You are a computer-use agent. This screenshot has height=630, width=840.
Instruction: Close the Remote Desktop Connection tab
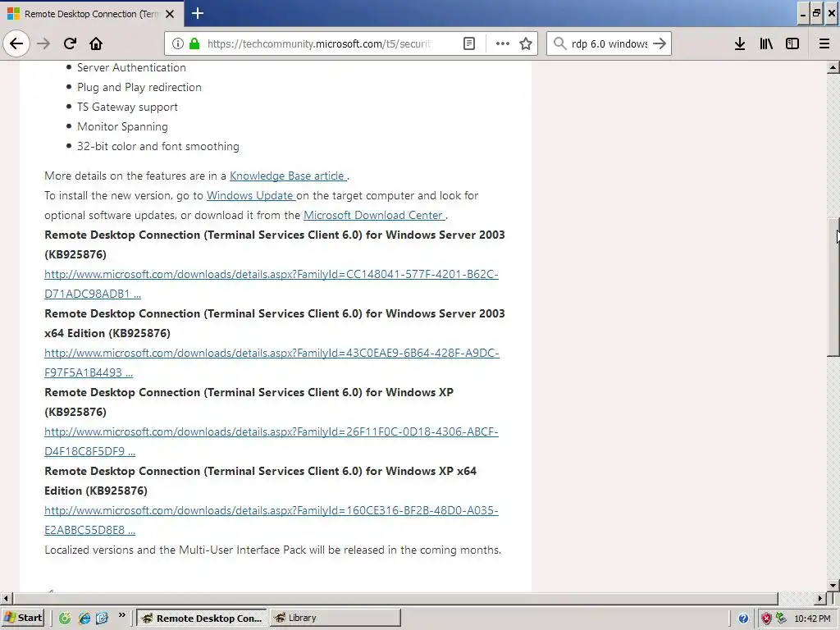pyautogui.click(x=170, y=14)
